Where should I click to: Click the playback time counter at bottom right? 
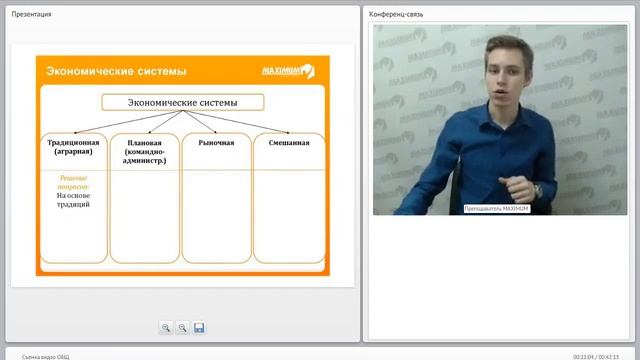coord(596,357)
